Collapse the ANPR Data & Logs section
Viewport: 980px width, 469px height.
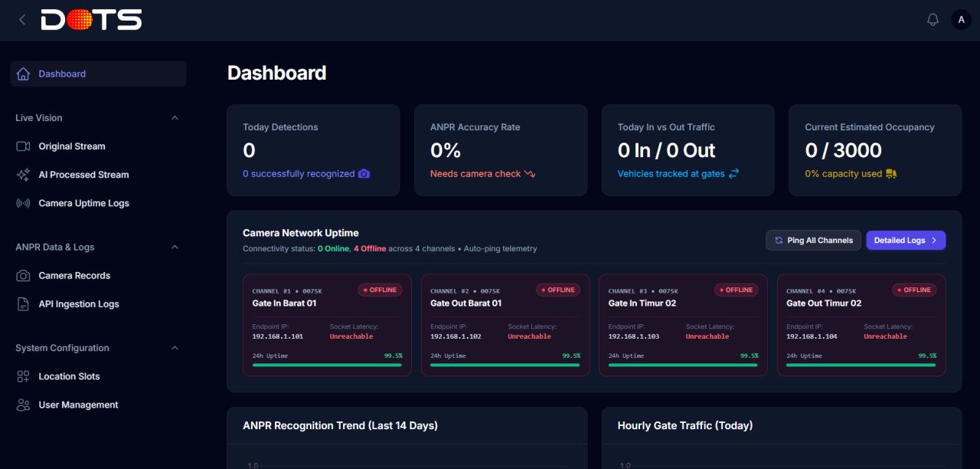[x=175, y=248]
